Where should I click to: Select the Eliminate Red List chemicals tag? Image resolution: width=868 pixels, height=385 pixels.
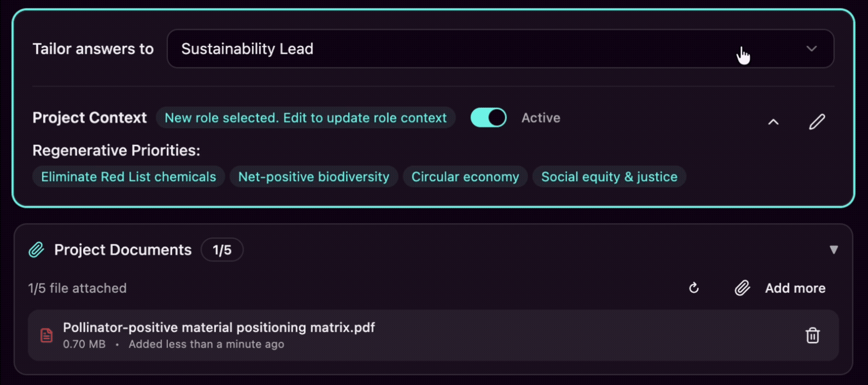(128, 176)
